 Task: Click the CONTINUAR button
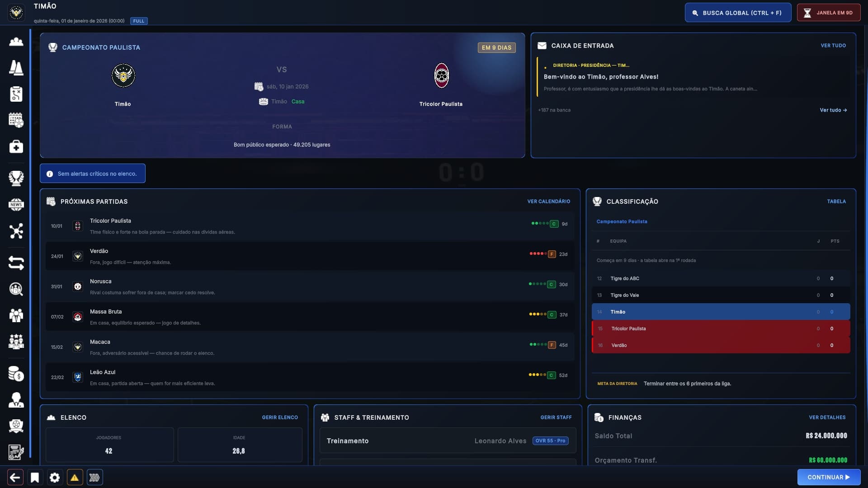click(829, 477)
